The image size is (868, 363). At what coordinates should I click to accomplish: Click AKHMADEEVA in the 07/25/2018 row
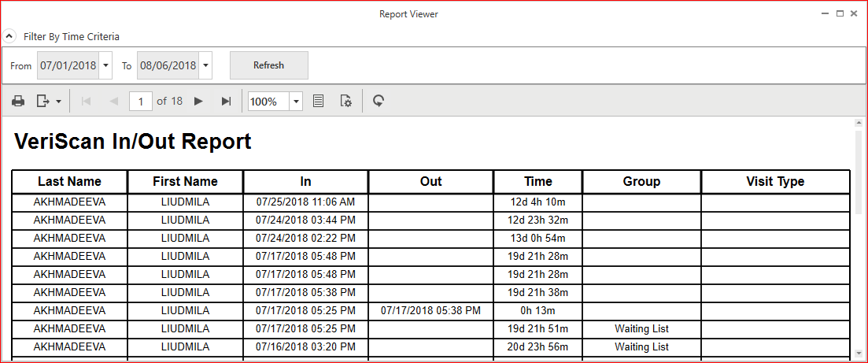tap(69, 202)
